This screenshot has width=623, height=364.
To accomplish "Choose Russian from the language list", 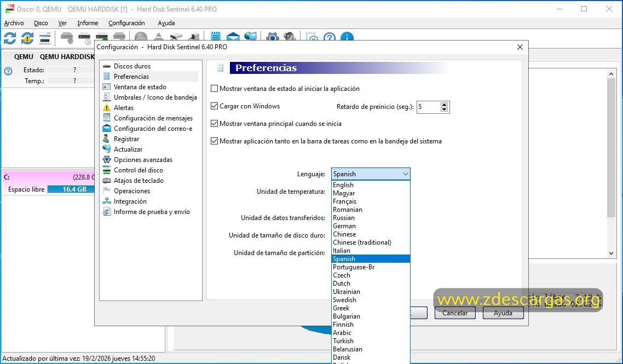I will point(371,218).
